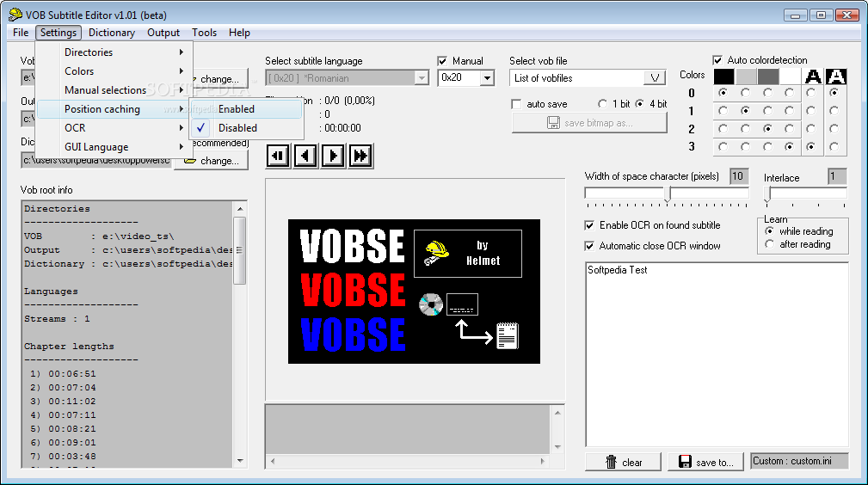Screen dimensions: 868x485
Task: Click the OCR output pane scroll-up arrow
Action: click(x=557, y=413)
